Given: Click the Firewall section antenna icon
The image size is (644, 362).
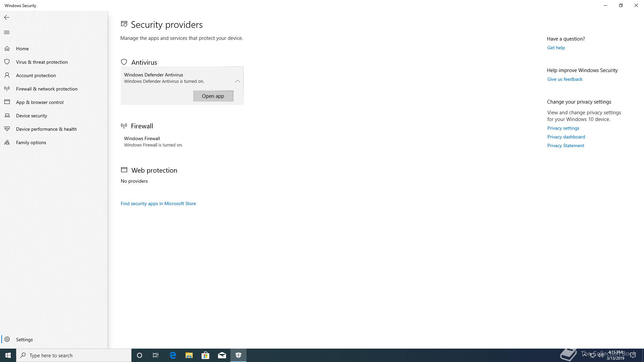Looking at the screenshot, I should pyautogui.click(x=124, y=126).
